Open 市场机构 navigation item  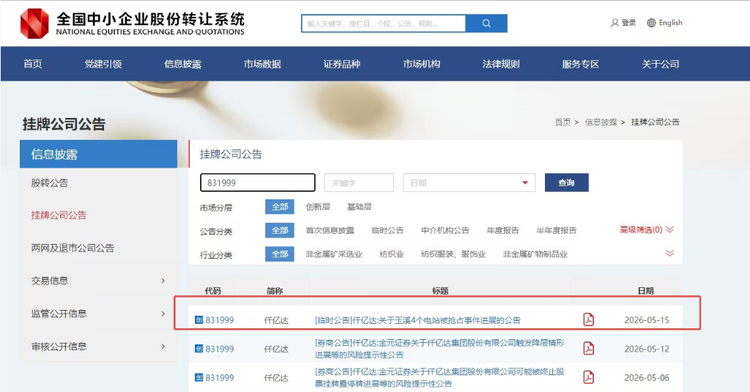pyautogui.click(x=421, y=64)
